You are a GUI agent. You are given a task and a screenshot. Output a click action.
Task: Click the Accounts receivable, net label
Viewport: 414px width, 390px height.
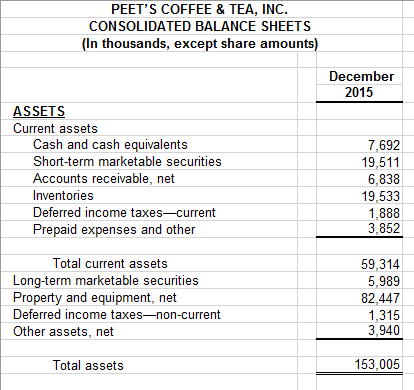point(104,179)
